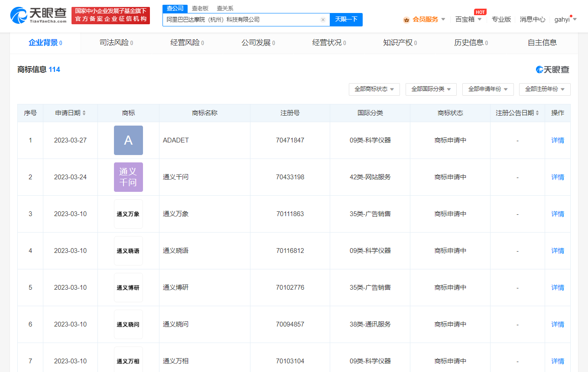The width and height of the screenshot is (588, 372).
Task: Click the 天眼查 watermark icon above the table
Action: click(x=539, y=69)
